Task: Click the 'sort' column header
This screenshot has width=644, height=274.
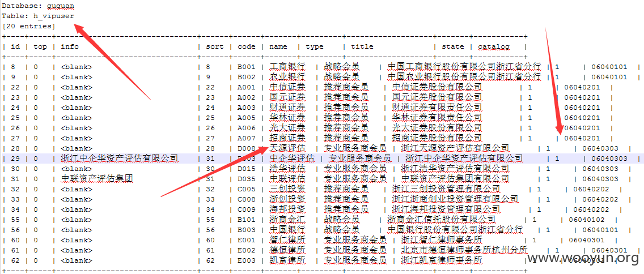Action: click(x=215, y=47)
